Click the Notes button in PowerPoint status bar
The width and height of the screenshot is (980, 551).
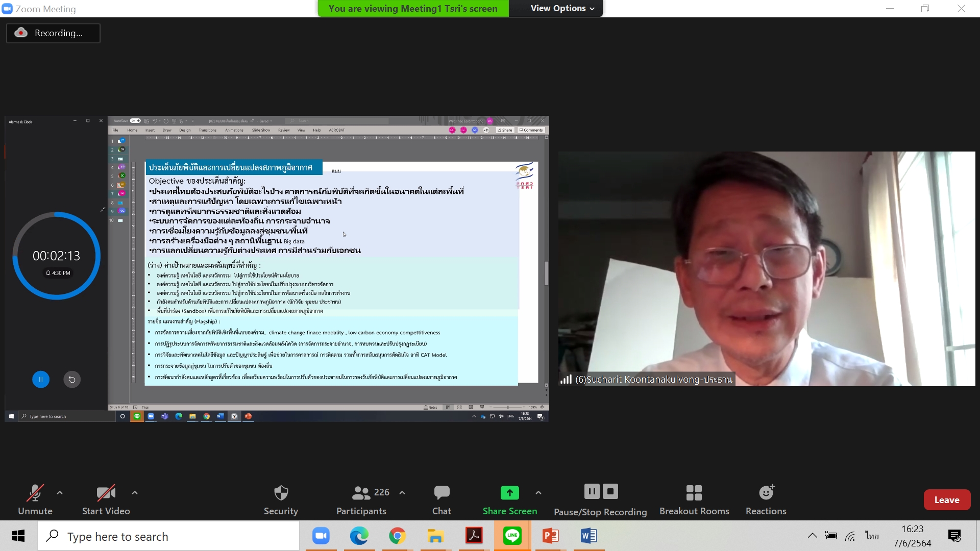(x=431, y=407)
